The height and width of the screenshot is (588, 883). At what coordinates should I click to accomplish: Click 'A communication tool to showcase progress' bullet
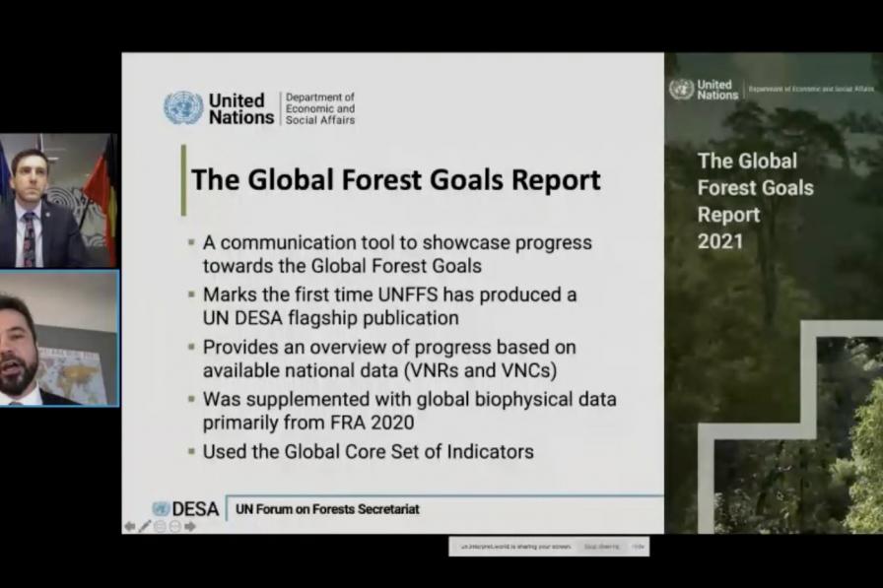[x=397, y=242]
